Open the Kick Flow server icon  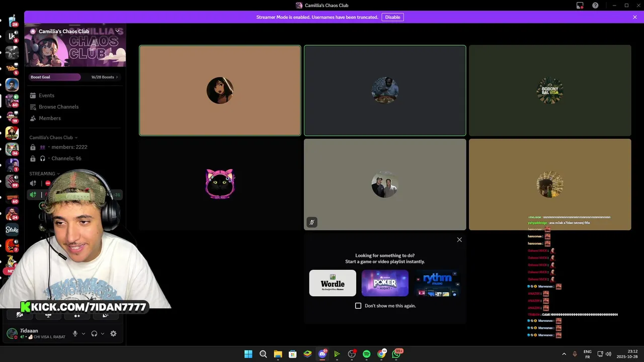tap(12, 133)
